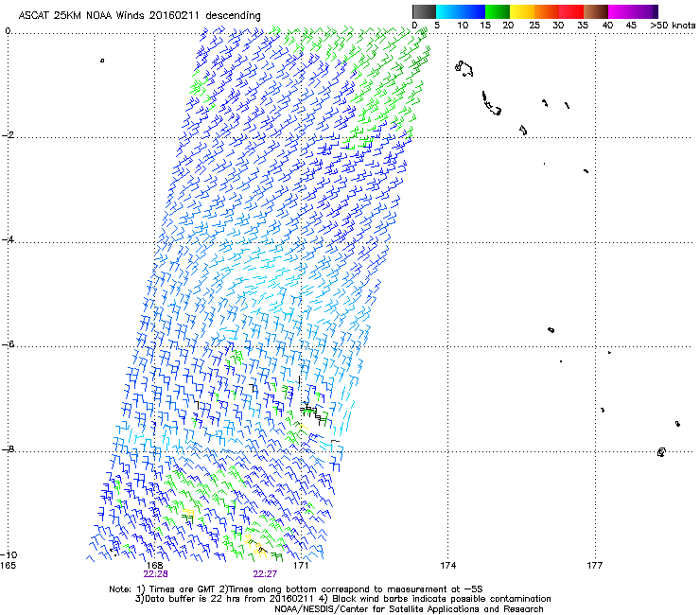Click the longitude label '165'

coord(8,566)
